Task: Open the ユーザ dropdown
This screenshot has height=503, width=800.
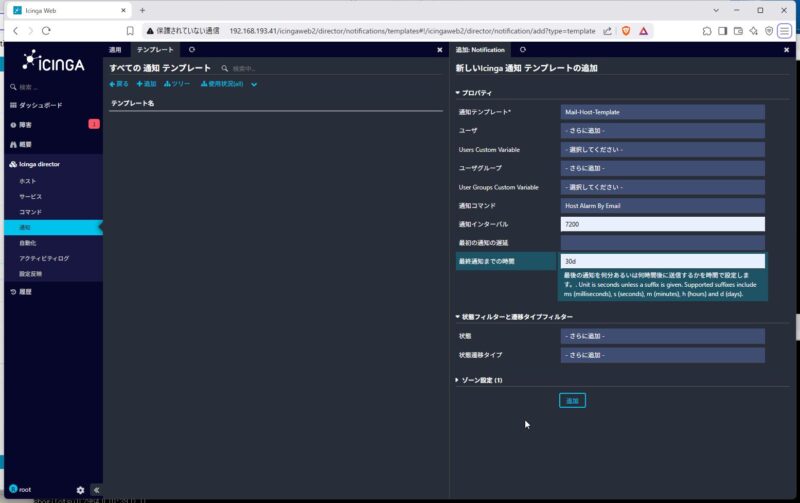Action: point(662,131)
